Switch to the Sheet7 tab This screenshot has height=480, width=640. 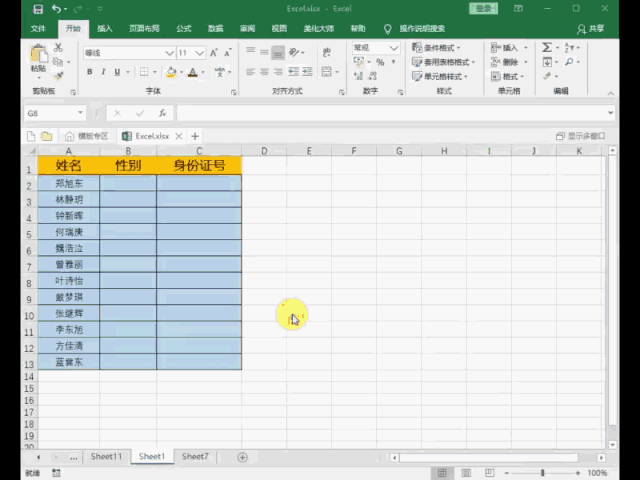195,456
